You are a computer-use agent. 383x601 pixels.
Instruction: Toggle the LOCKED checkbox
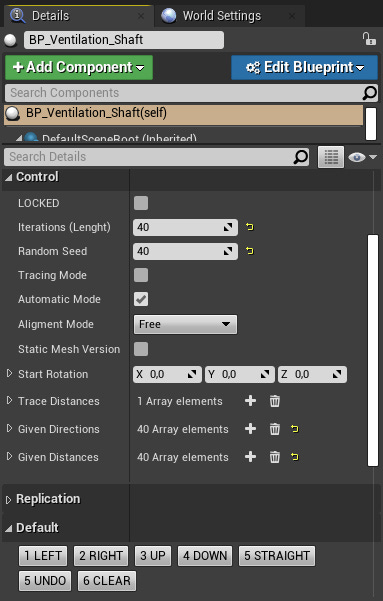point(141,203)
